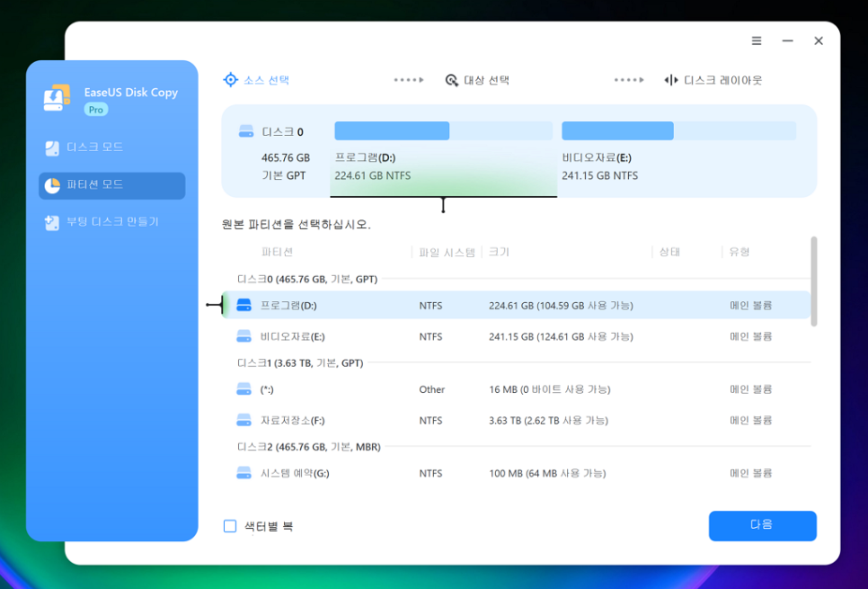Image resolution: width=868 pixels, height=589 pixels.
Task: Go to the 대상 선택 step
Action: pos(477,80)
